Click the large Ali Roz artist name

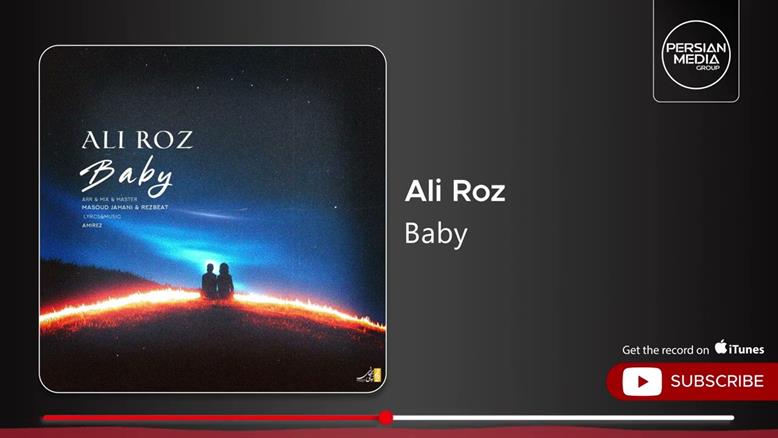point(455,191)
